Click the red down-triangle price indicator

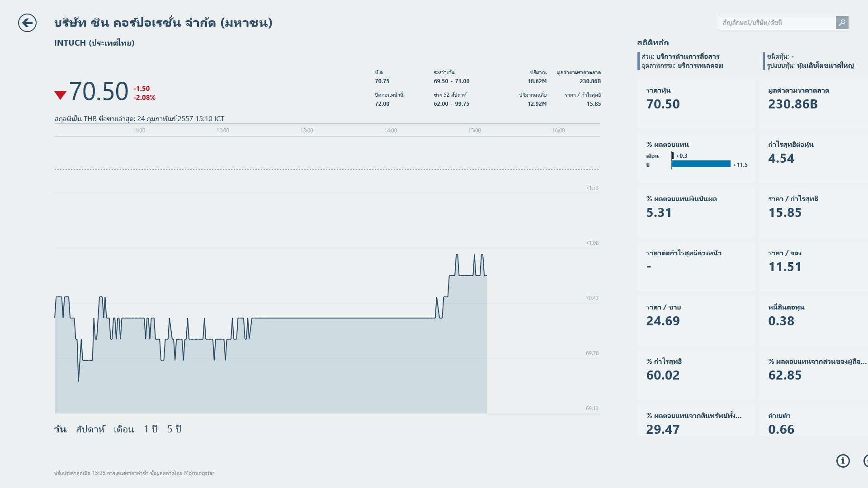60,95
